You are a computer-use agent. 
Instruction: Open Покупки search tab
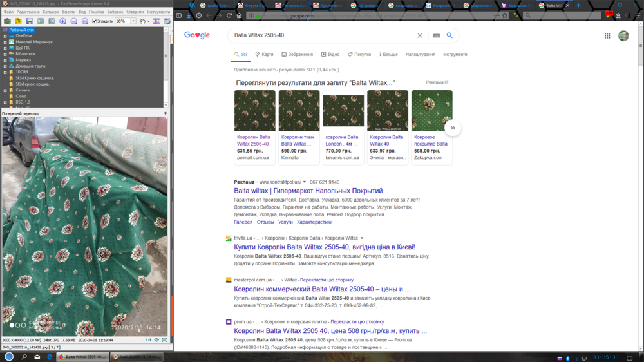pyautogui.click(x=359, y=54)
